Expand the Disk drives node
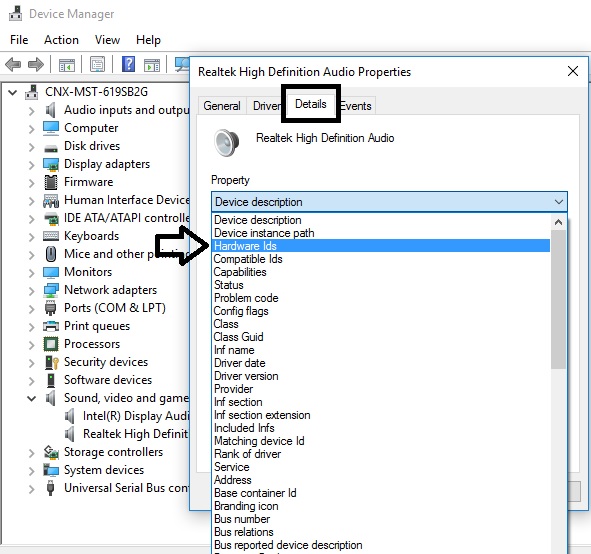 click(x=32, y=147)
